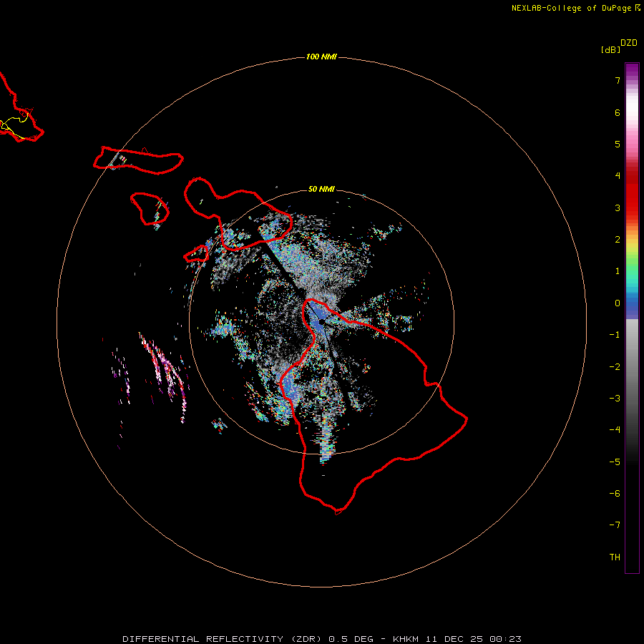
Task: Click the 2 value on the color scale
Action: pos(618,240)
